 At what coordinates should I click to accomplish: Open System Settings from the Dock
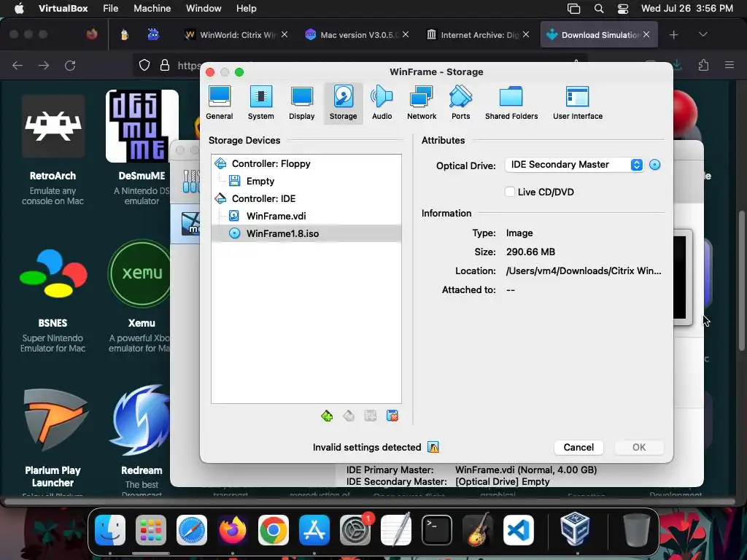355,530
